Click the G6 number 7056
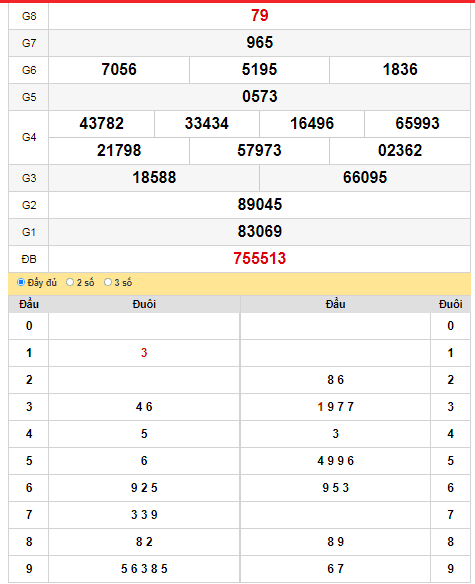Viewport: 475px width, 584px height. tap(119, 70)
